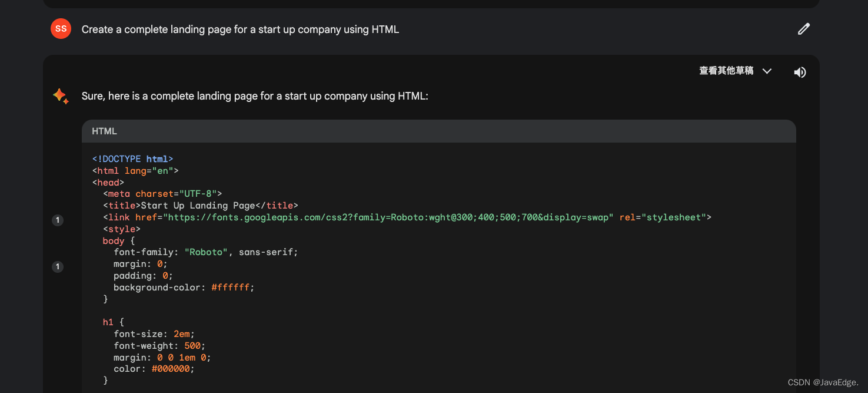Click the #000000 color value in h1
The image size is (868, 393).
tap(172, 369)
